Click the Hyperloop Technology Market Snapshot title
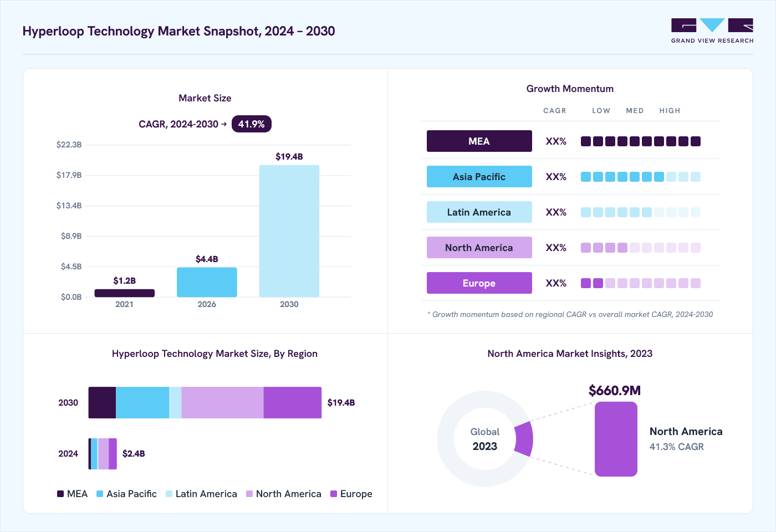The image size is (776, 532). pyautogui.click(x=178, y=31)
